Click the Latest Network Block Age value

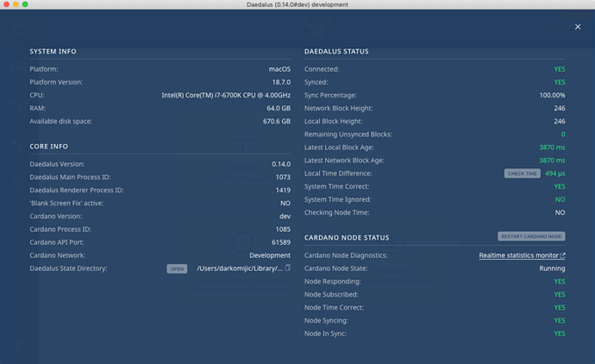tap(552, 160)
